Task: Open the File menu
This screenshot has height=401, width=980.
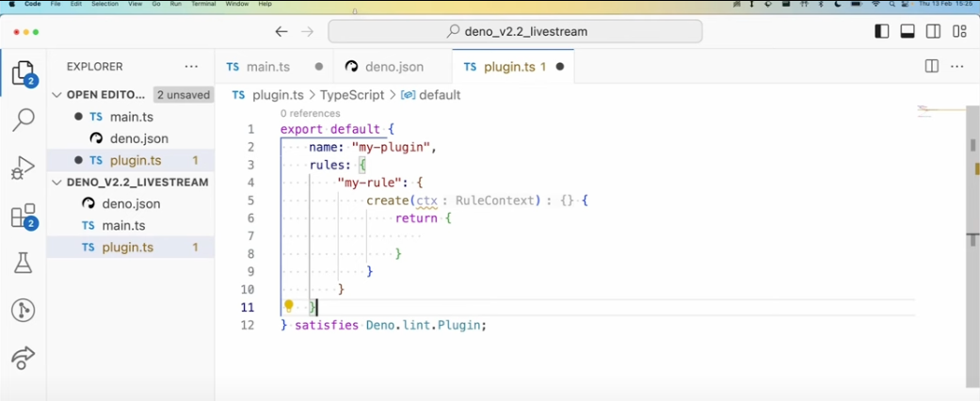Action: [x=55, y=4]
